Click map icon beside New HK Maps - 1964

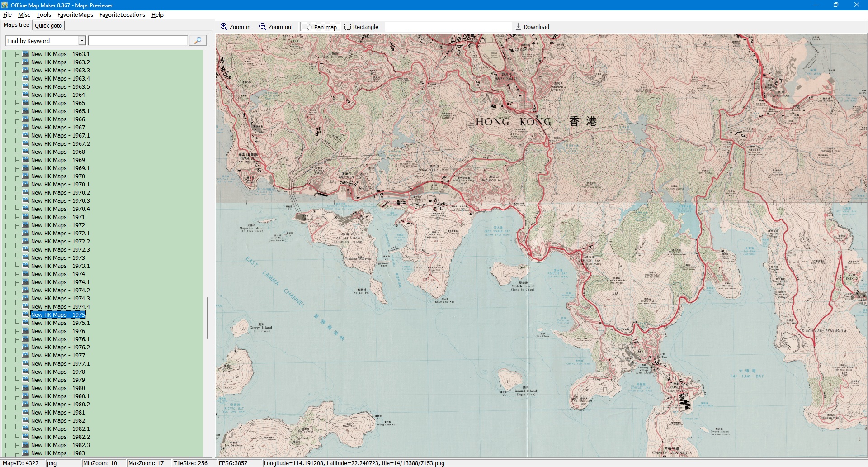(25, 95)
